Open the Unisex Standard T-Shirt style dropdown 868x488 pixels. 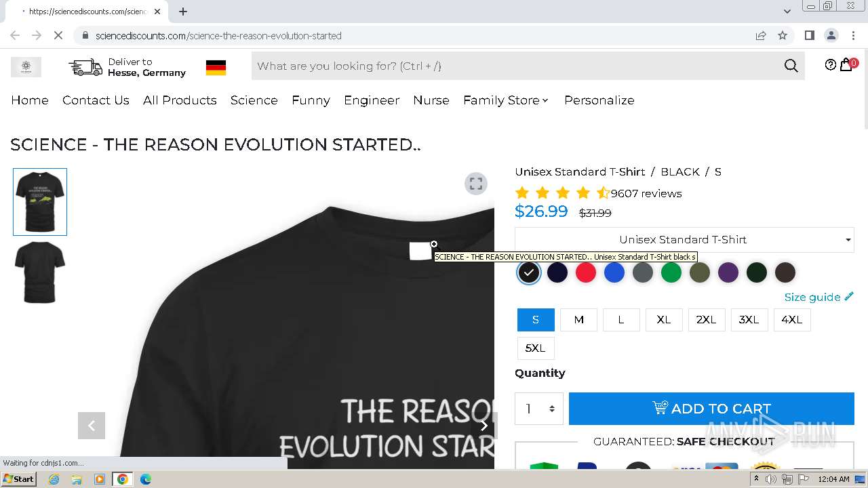(684, 240)
